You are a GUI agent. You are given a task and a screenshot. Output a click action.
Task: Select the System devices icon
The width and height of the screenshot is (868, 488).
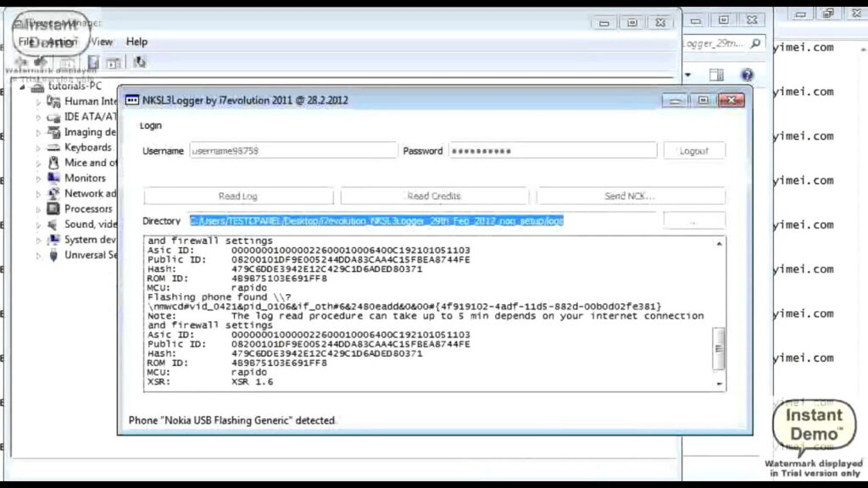pos(53,240)
